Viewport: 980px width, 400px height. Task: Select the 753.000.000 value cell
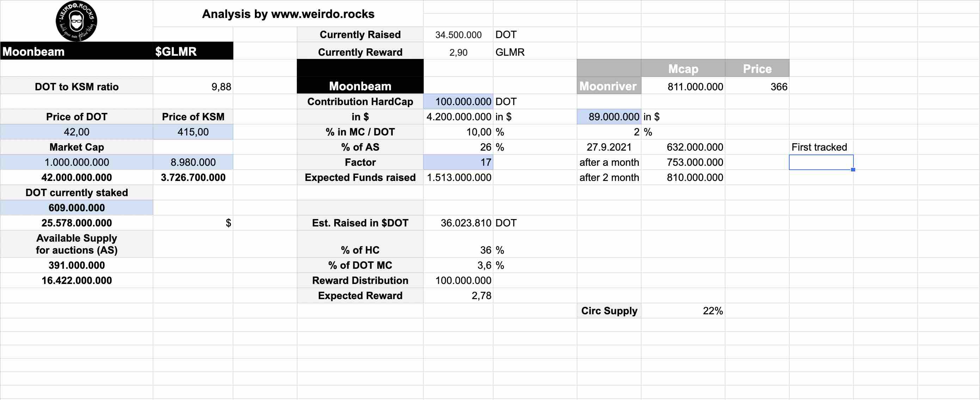[683, 162]
